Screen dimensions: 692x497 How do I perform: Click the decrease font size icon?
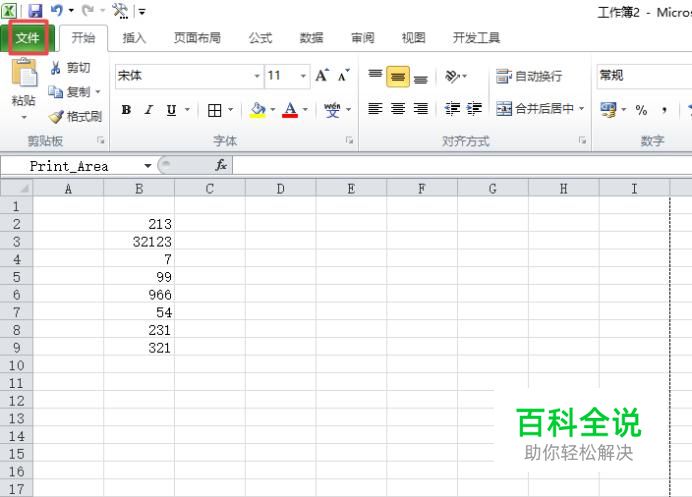point(344,75)
